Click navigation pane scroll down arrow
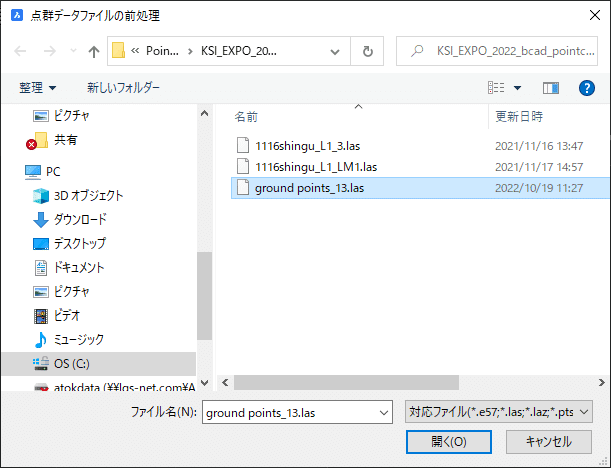Viewport: 611px width, 468px height. coord(204,383)
